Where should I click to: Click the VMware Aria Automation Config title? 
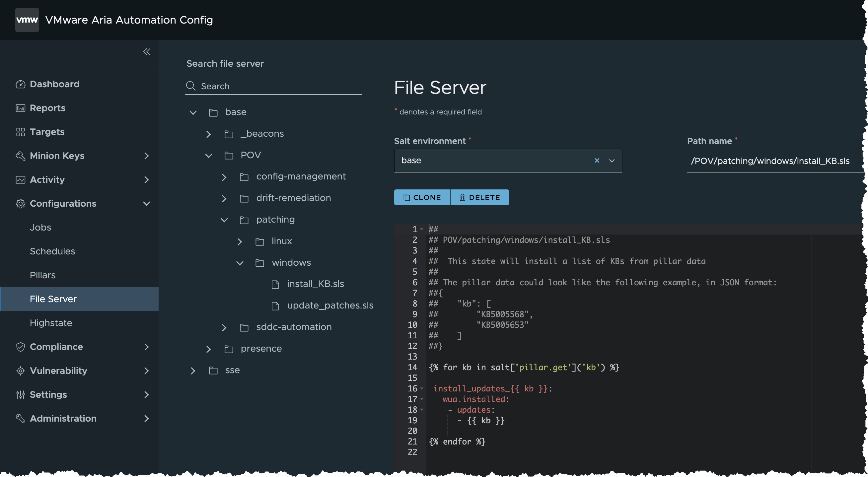pos(129,20)
